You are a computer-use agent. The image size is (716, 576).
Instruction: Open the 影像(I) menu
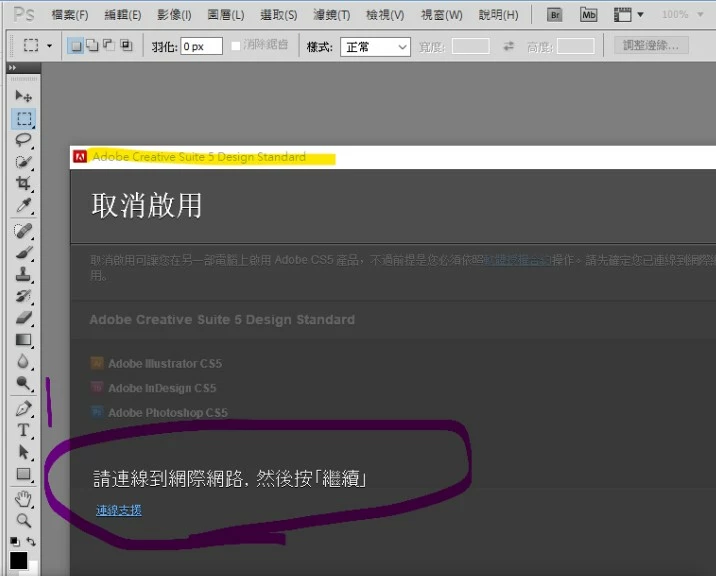pyautogui.click(x=174, y=15)
